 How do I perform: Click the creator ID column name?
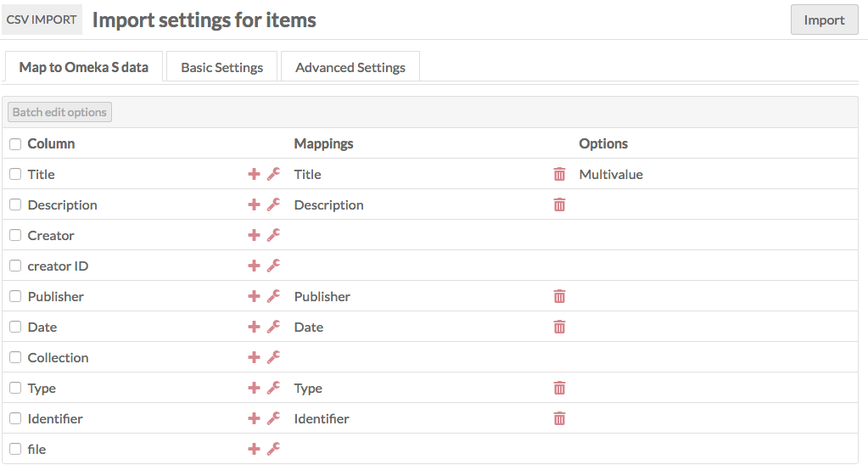59,266
